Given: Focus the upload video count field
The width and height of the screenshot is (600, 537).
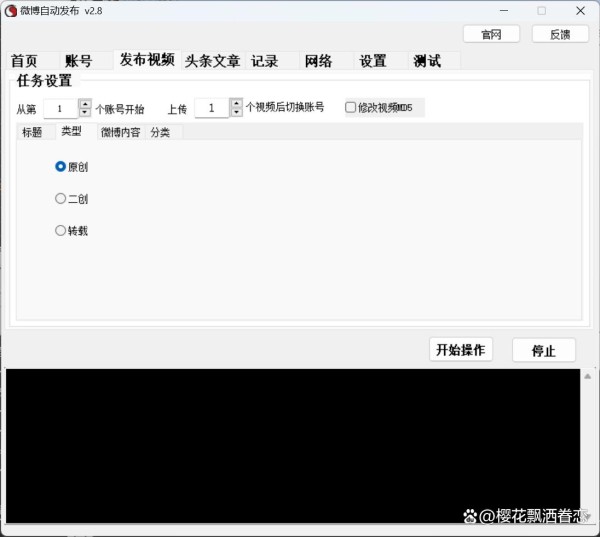Looking at the screenshot, I should [212, 108].
